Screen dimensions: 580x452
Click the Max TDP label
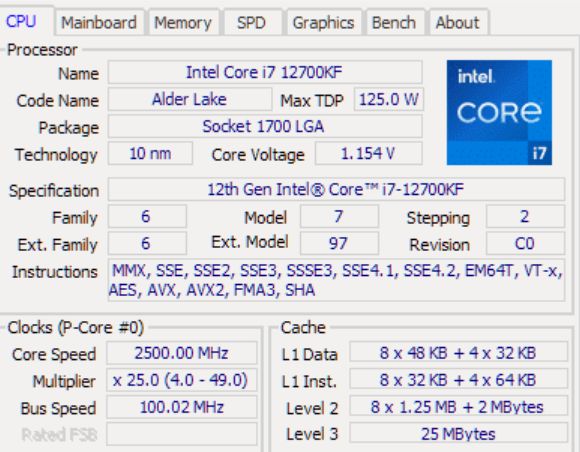312,101
